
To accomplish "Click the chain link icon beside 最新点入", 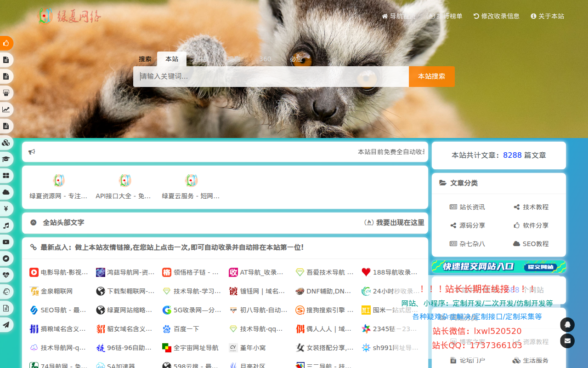I will [34, 247].
